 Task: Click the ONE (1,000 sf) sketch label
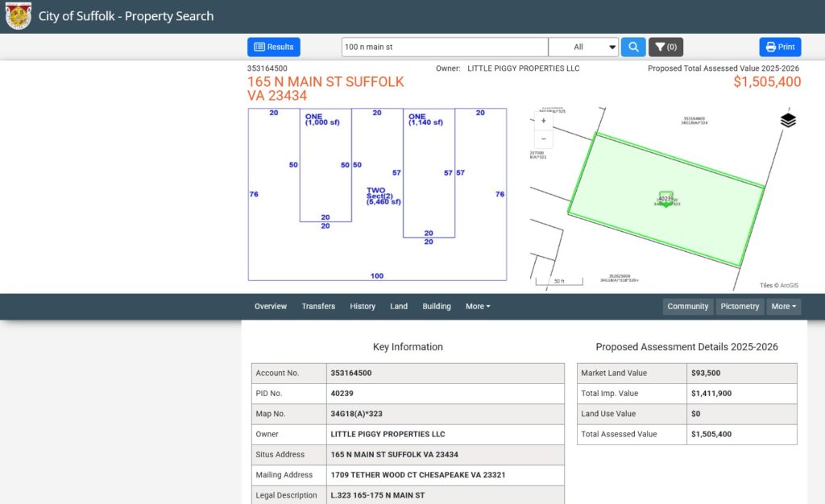tap(322, 119)
